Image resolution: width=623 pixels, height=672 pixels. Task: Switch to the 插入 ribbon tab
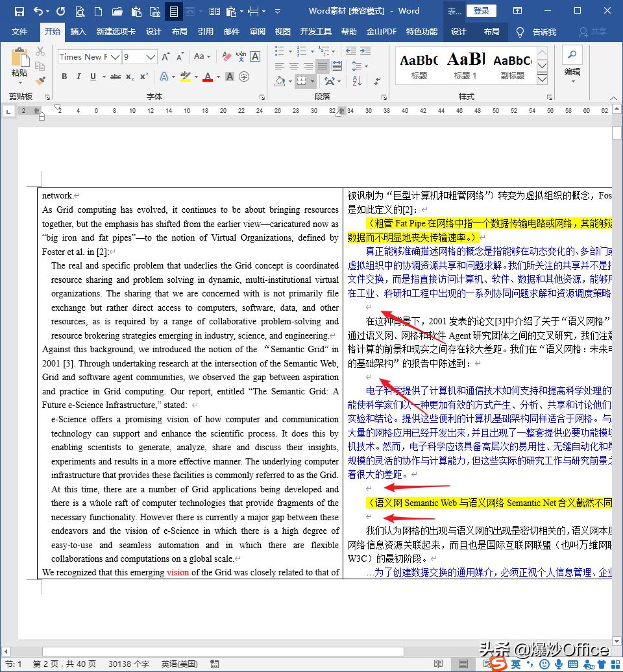[x=78, y=31]
